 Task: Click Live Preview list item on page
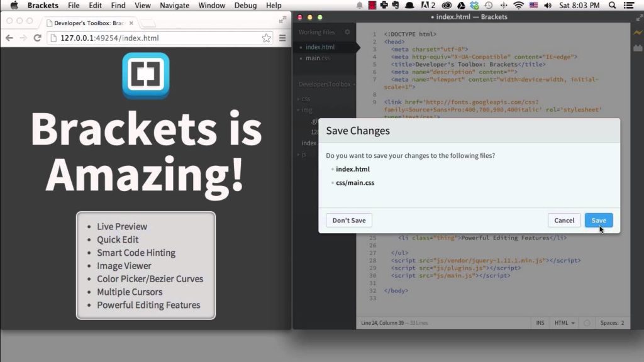coord(122,226)
